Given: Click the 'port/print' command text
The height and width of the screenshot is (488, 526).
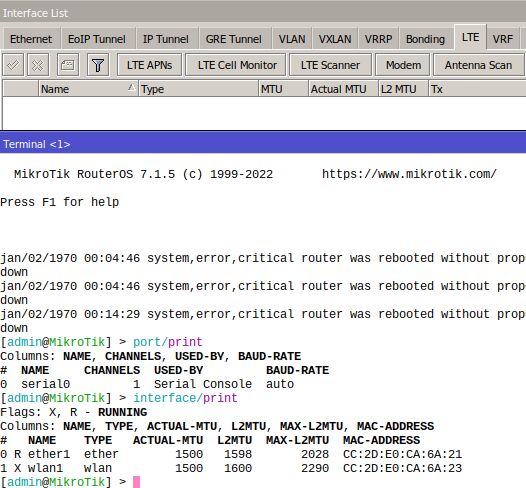Looking at the screenshot, I should pos(168,342).
